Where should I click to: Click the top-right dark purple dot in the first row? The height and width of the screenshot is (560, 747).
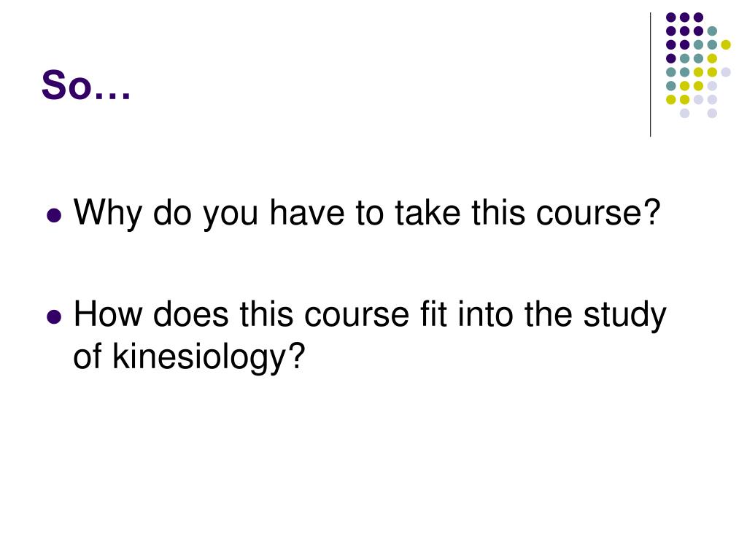(x=698, y=17)
